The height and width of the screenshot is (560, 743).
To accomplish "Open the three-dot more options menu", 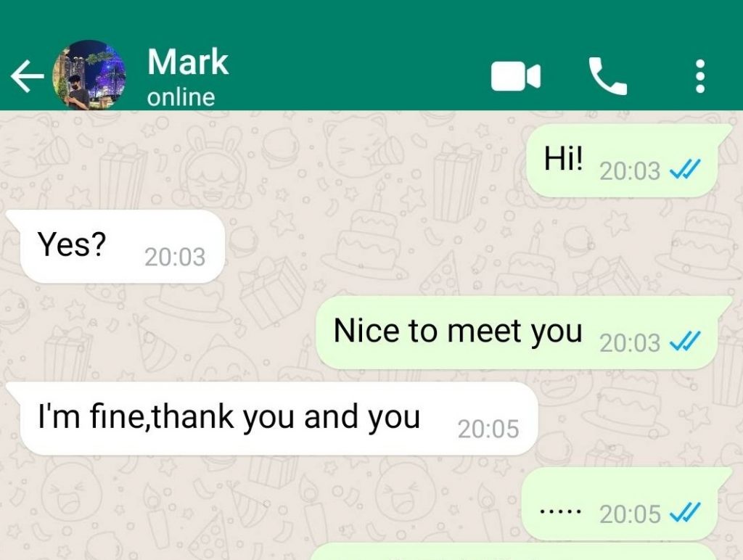I will click(700, 76).
